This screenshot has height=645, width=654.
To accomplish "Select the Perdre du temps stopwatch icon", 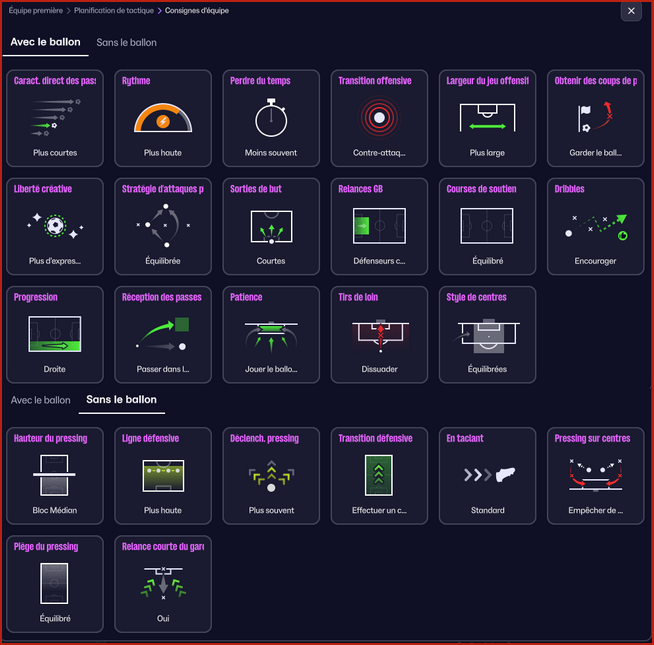I will 271,119.
